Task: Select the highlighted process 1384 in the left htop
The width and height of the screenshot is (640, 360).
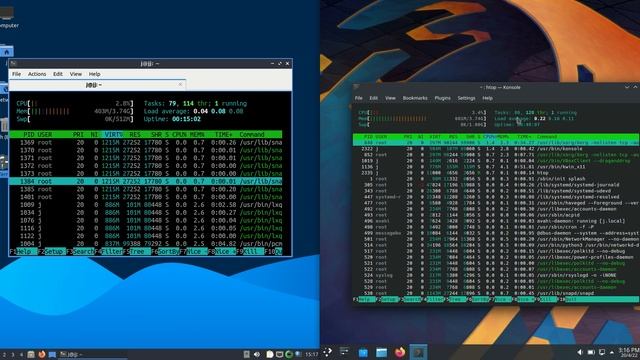Action: pos(146,181)
